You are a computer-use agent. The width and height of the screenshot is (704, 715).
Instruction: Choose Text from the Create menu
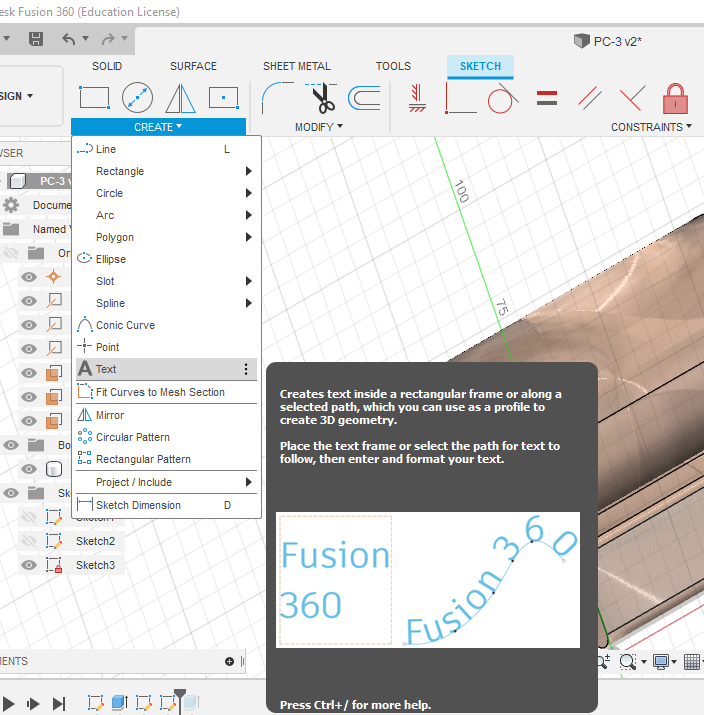click(166, 369)
